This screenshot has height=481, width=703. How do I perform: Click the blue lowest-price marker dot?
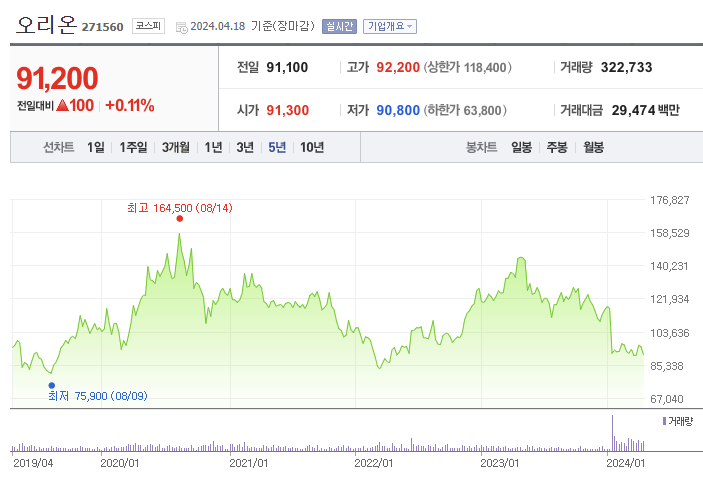(x=52, y=386)
